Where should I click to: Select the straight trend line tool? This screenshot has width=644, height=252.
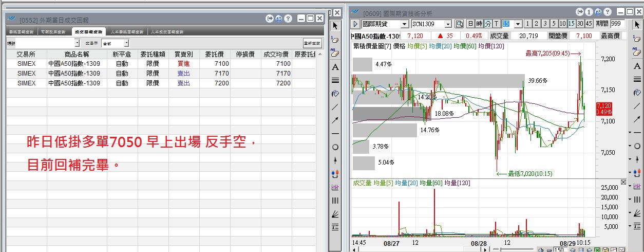(335, 107)
